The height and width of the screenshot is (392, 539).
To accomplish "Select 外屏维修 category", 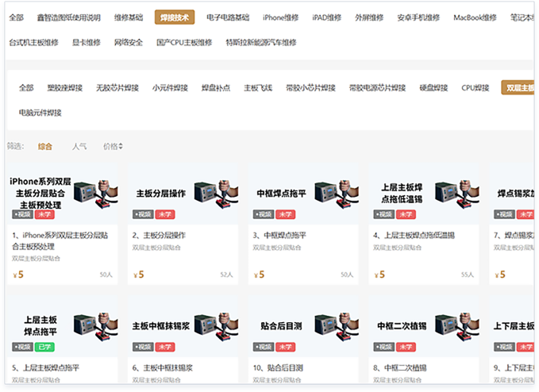I will [x=369, y=17].
